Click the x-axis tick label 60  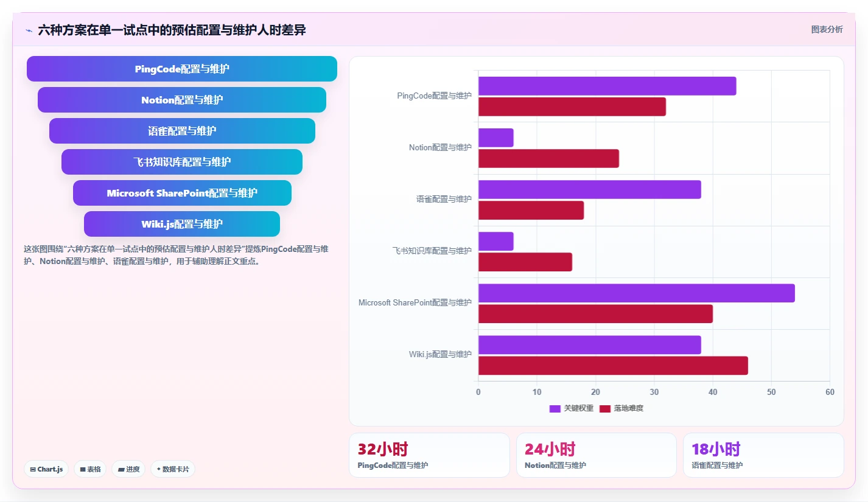coord(830,392)
